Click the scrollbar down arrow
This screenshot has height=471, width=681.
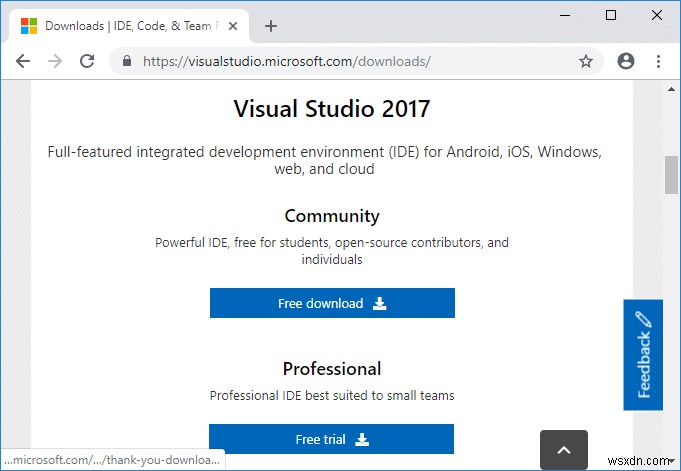[671, 464]
